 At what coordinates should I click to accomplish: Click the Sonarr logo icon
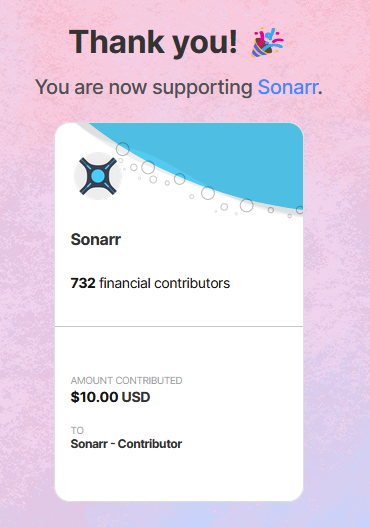pyautogui.click(x=98, y=176)
